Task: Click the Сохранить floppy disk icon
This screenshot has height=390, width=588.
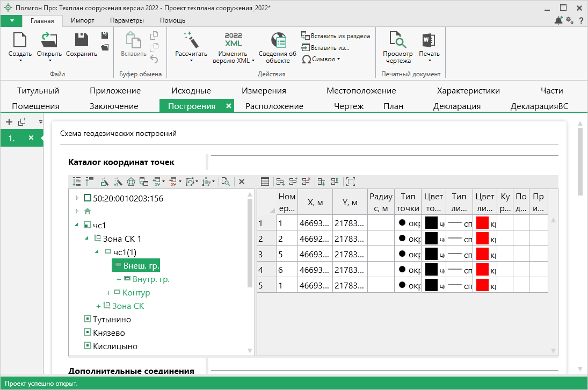Action: [x=82, y=40]
